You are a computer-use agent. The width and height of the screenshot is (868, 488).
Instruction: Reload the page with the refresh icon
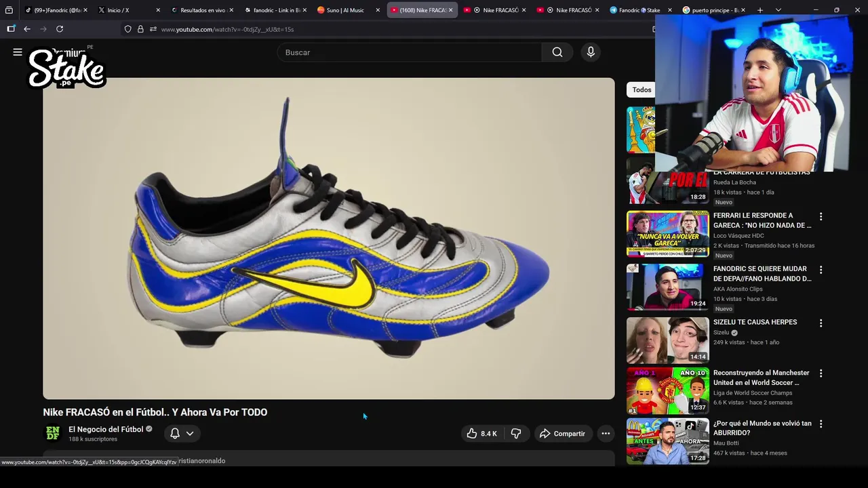point(60,29)
